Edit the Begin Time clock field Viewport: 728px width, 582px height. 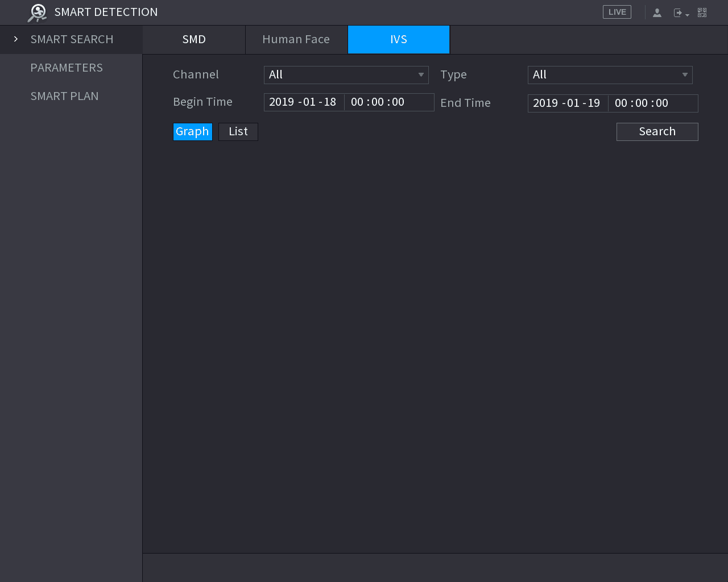click(x=390, y=102)
